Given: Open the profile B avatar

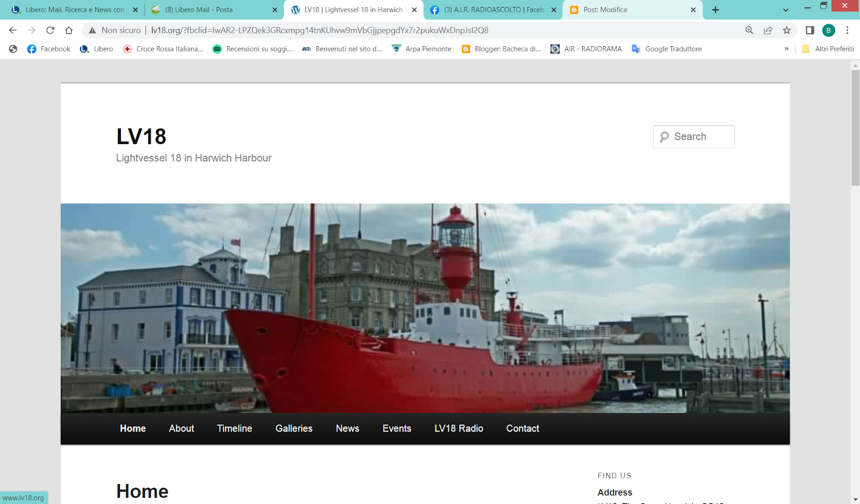Looking at the screenshot, I should (x=829, y=30).
